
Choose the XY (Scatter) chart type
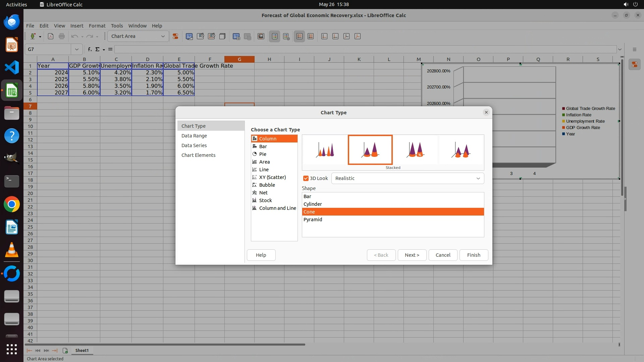coord(272,177)
